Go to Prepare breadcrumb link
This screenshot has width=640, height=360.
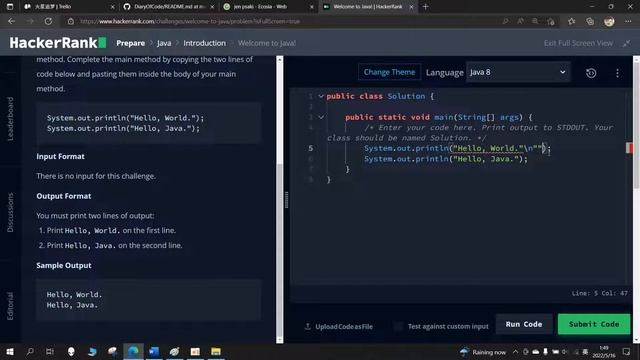coord(131,43)
